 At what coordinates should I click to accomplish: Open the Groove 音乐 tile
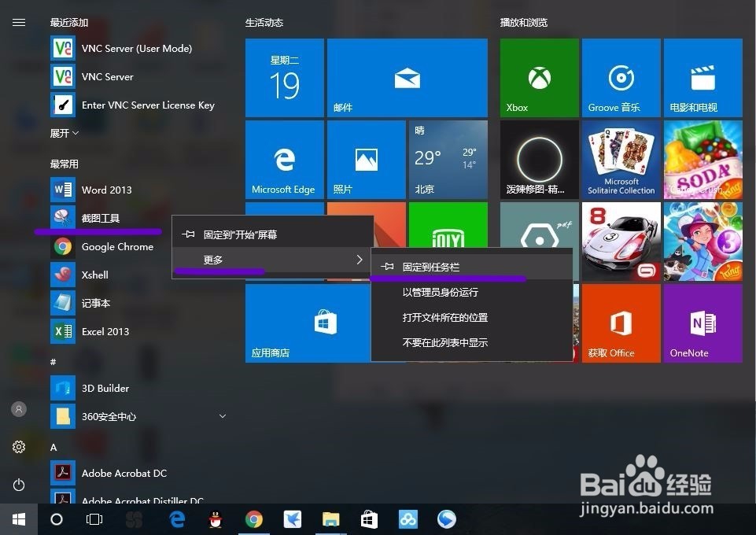[x=621, y=78]
